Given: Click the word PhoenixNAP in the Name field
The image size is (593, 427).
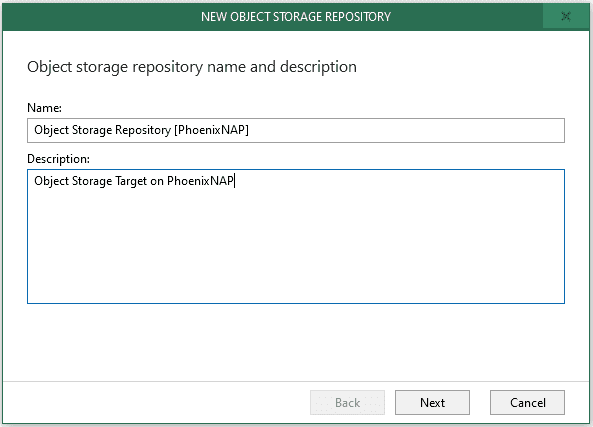Looking at the screenshot, I should coord(211,130).
